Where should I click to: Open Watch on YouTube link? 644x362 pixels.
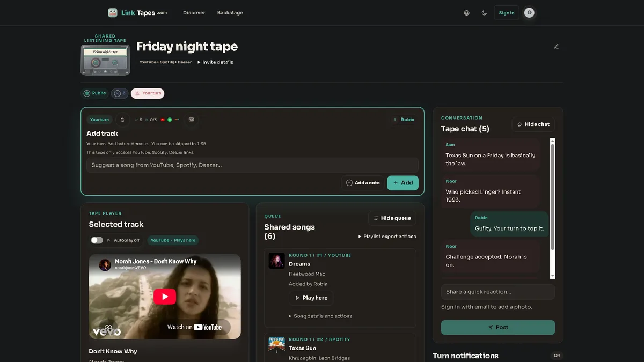[194, 327]
